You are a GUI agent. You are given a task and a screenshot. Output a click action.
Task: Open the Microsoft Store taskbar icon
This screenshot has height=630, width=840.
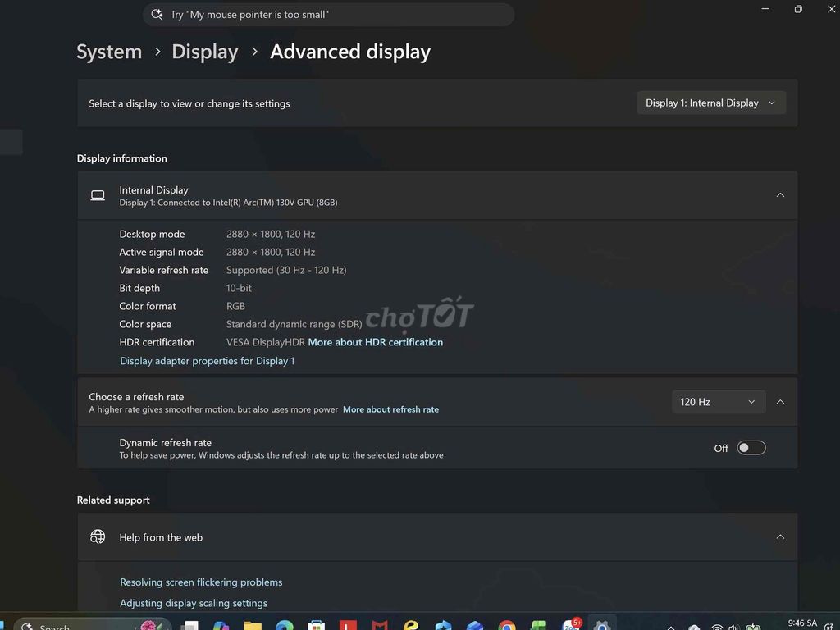316,625
